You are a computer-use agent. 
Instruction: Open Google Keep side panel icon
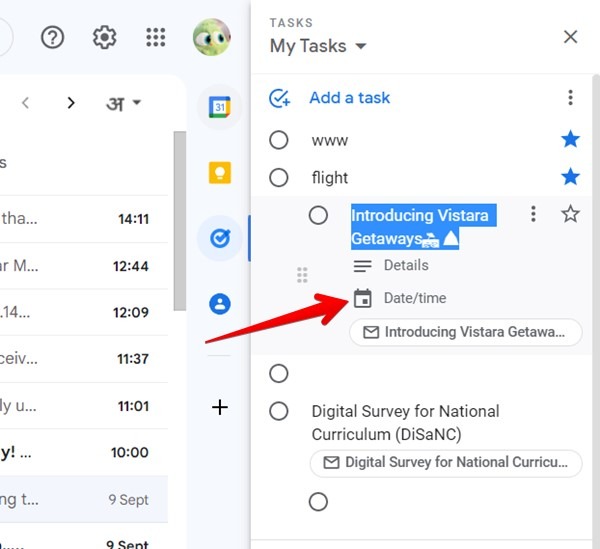pos(220,173)
